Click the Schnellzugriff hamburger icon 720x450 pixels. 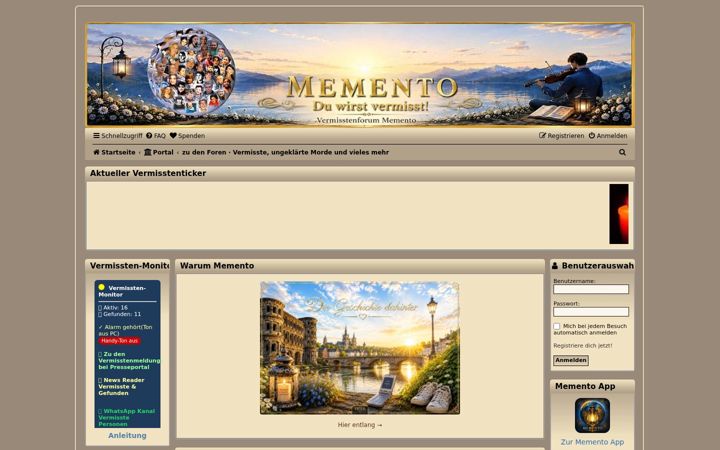[x=96, y=135]
